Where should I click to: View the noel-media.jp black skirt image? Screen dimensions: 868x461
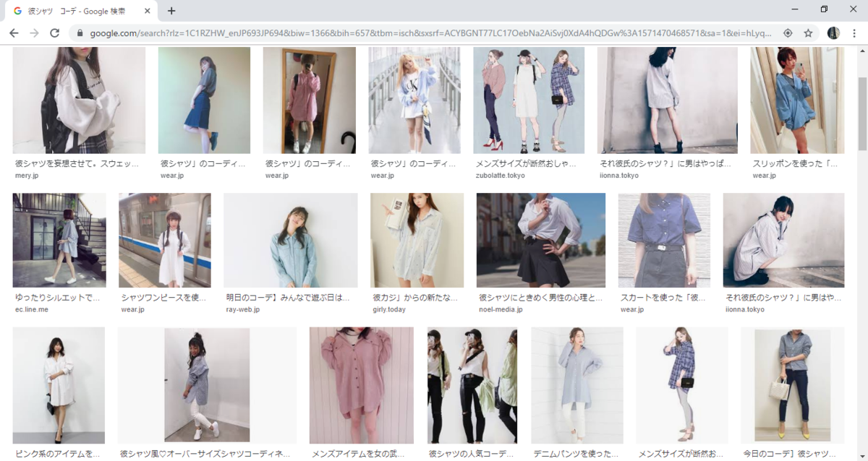(541, 240)
